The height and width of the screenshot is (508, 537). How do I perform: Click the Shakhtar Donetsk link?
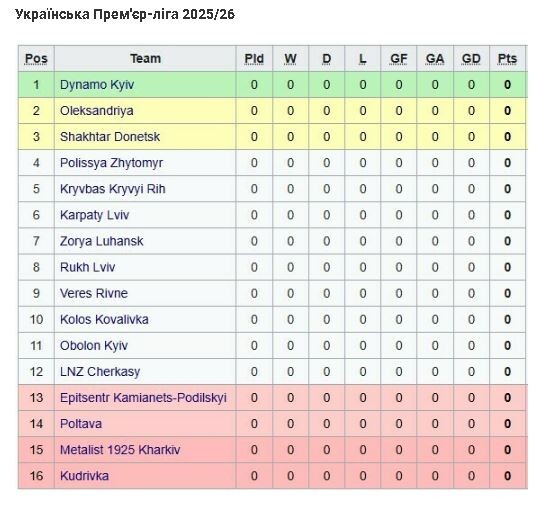tap(110, 137)
